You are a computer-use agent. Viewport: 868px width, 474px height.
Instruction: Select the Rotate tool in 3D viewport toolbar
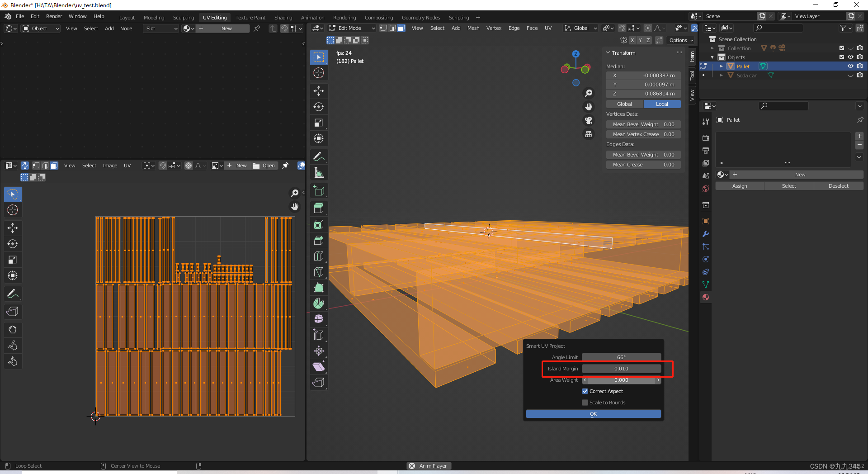tap(319, 107)
